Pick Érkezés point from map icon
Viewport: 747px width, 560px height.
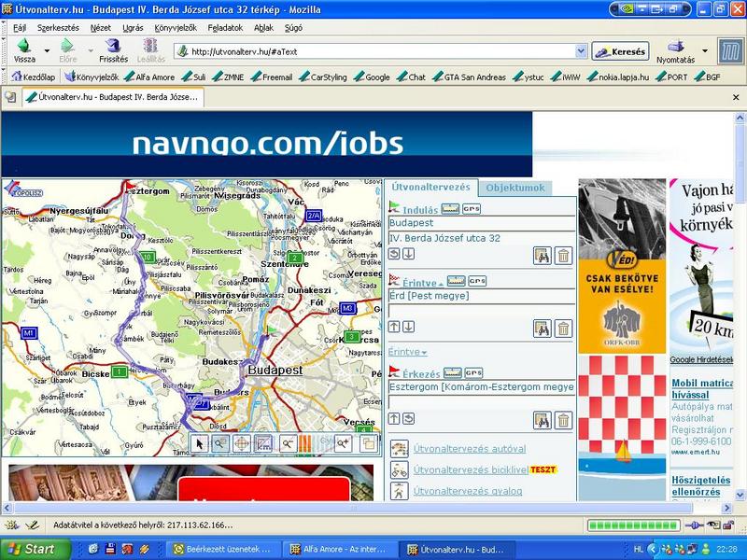click(453, 372)
